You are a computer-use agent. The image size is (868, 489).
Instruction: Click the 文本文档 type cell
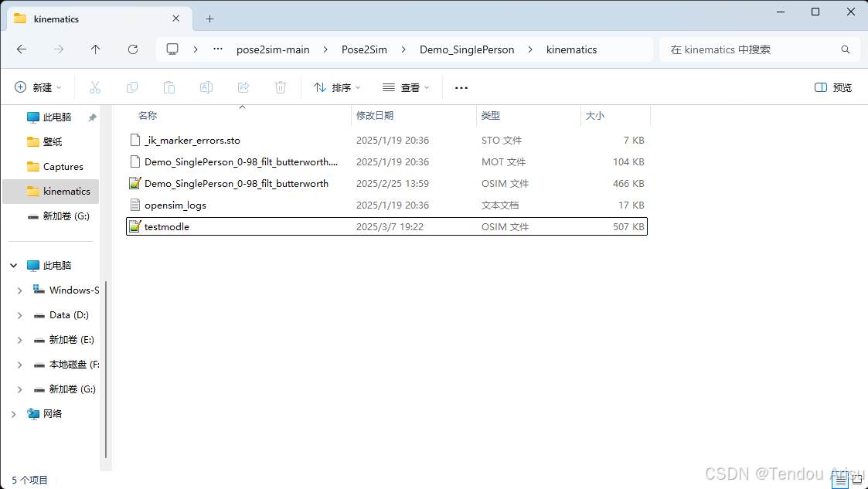pyautogui.click(x=500, y=205)
